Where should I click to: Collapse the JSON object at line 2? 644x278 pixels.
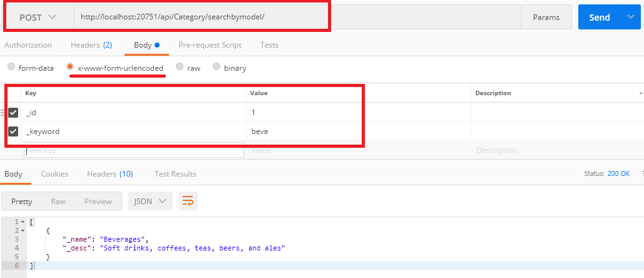coord(23,231)
